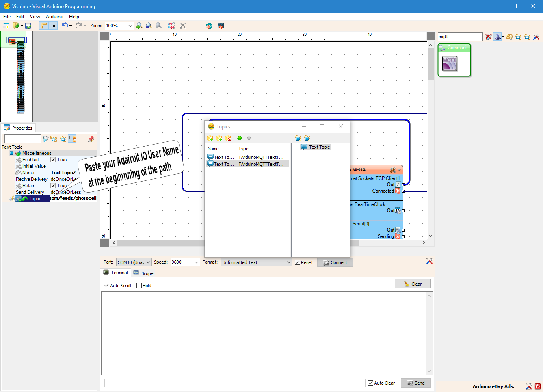Open the Help menu
The image size is (543, 392).
pyautogui.click(x=74, y=17)
